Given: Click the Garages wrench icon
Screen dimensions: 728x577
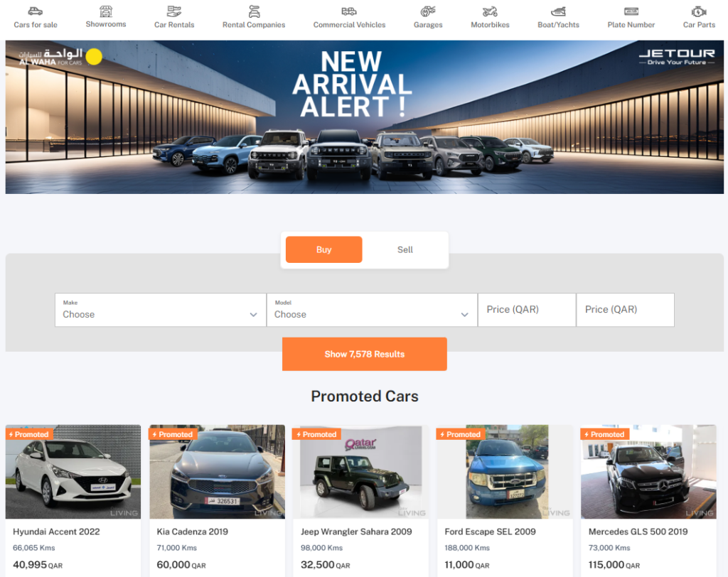Looking at the screenshot, I should click(x=428, y=11).
